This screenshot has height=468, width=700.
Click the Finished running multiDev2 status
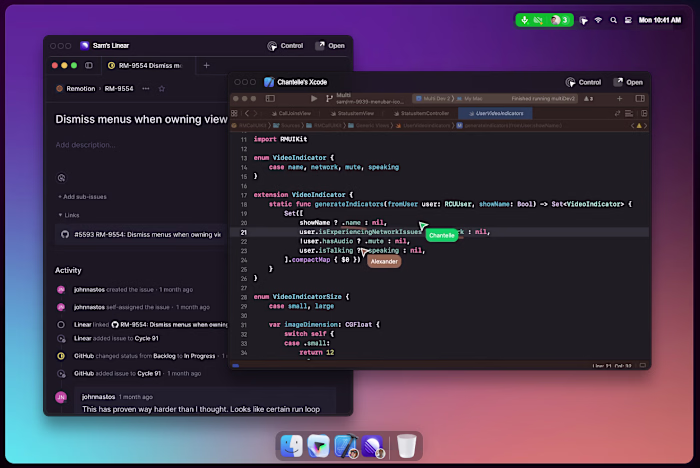click(543, 99)
